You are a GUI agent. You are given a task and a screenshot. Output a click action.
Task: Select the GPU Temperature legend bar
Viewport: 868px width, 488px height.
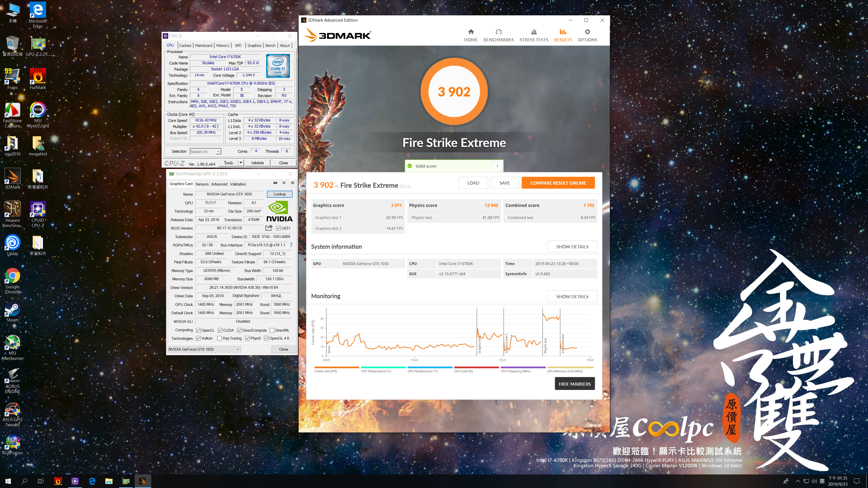(430, 367)
